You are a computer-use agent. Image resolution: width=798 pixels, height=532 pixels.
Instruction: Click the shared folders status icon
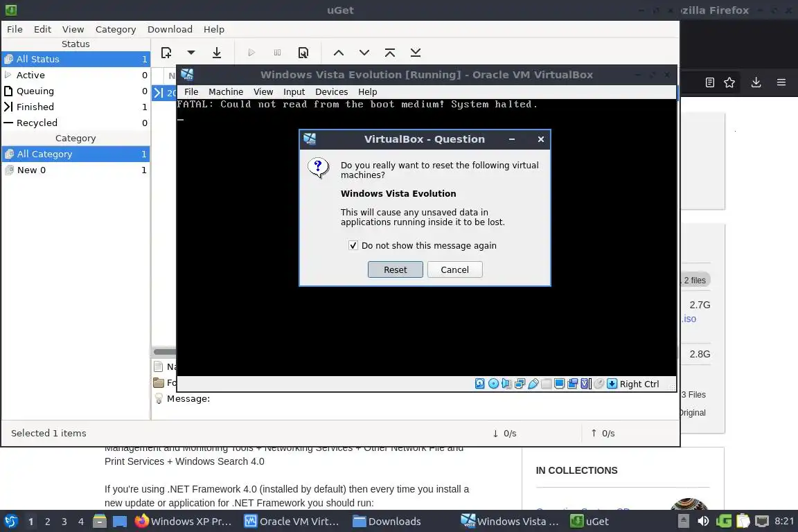pos(546,384)
